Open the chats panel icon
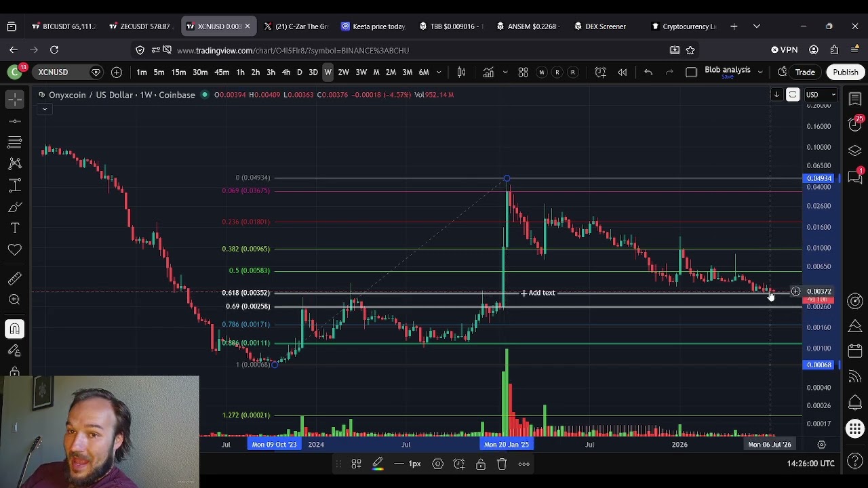868x488 pixels. [855, 176]
